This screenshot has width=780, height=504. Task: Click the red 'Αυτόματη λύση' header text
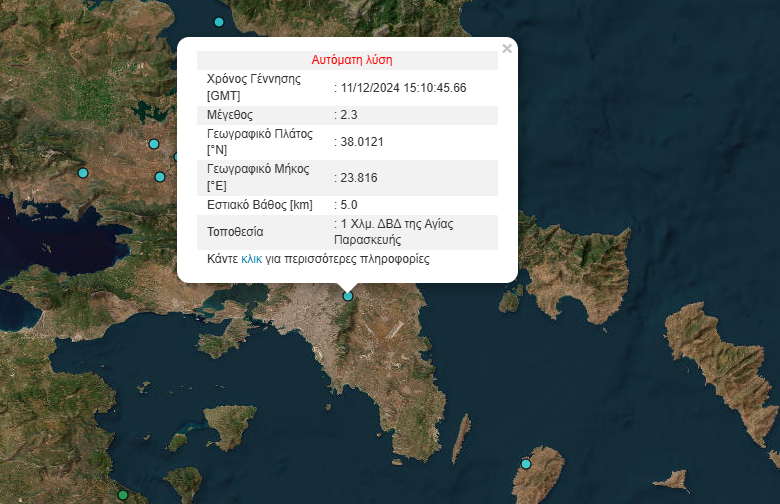(345, 60)
